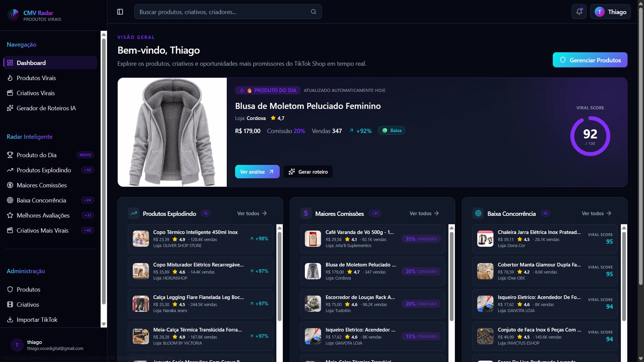
Task: Click the +50 badge on Produtos Explodindo
Action: (88, 170)
